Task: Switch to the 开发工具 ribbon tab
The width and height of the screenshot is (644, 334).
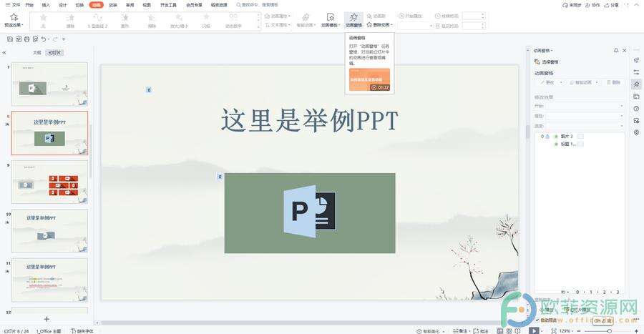Action: (168, 5)
